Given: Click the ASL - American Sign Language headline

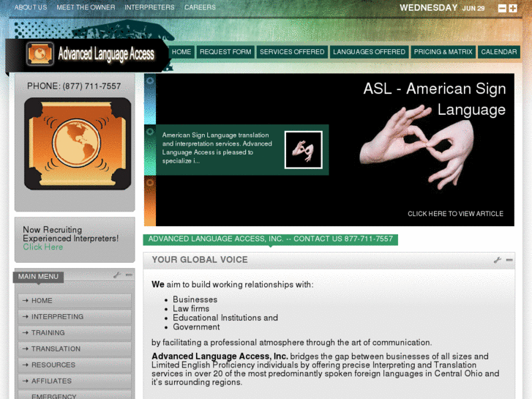Looking at the screenshot, I should pos(435,99).
